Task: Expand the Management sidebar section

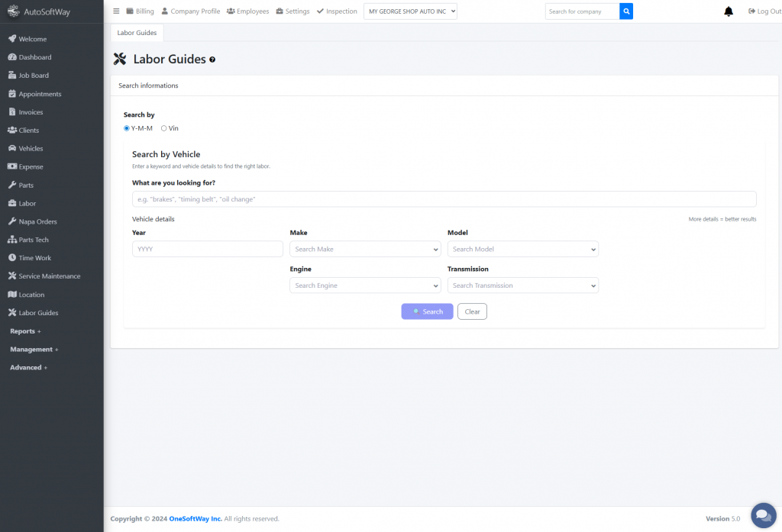Action: [34, 350]
